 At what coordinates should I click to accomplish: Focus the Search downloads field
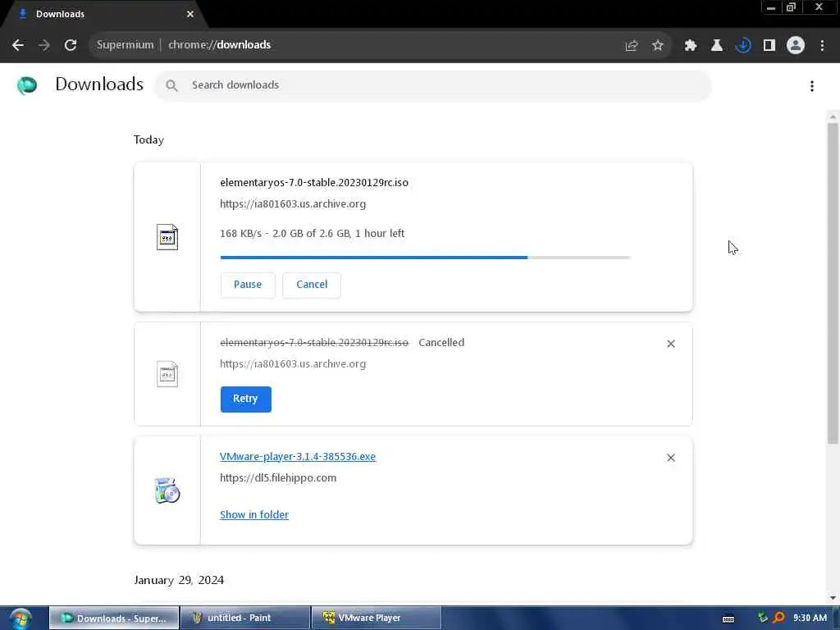click(433, 85)
